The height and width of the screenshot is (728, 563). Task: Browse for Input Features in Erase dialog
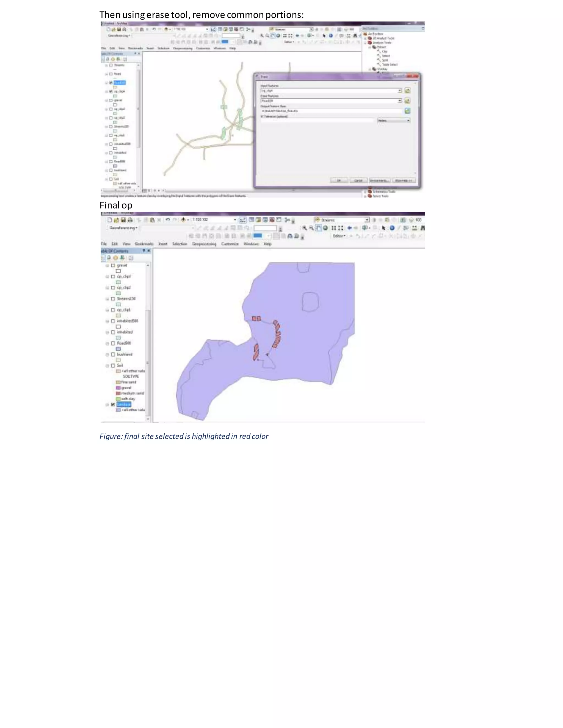coord(407,91)
